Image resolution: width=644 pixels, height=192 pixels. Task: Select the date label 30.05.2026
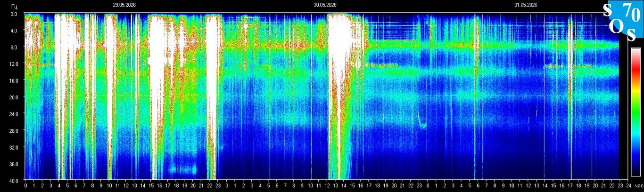325,5
